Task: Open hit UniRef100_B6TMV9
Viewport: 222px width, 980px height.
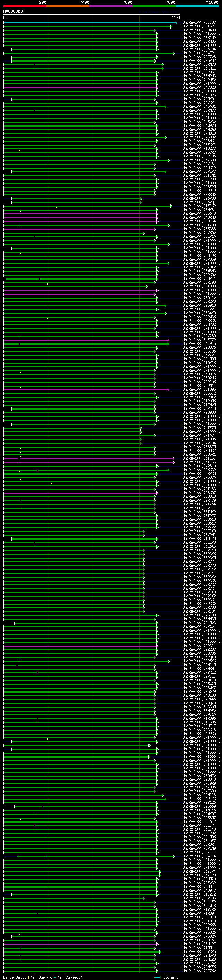Action: [x=199, y=512]
